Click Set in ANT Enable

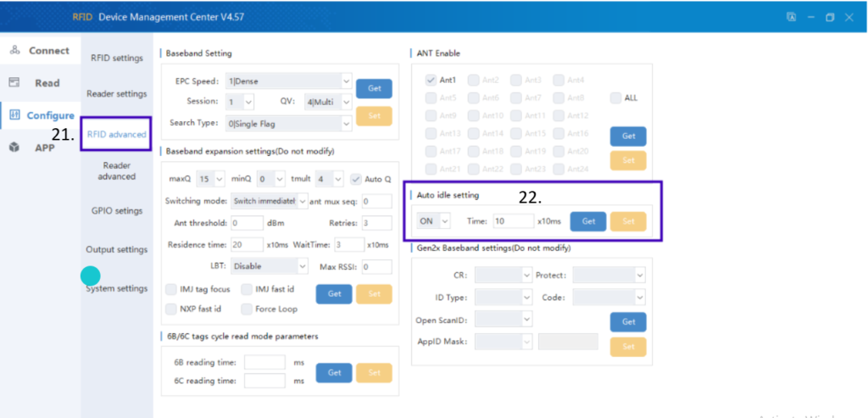(628, 160)
